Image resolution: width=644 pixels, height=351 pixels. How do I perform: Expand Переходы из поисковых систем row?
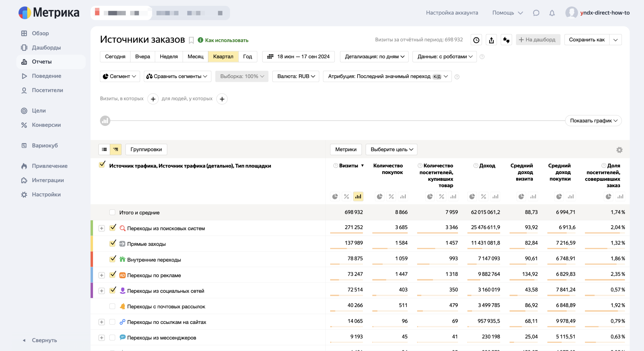click(x=101, y=228)
